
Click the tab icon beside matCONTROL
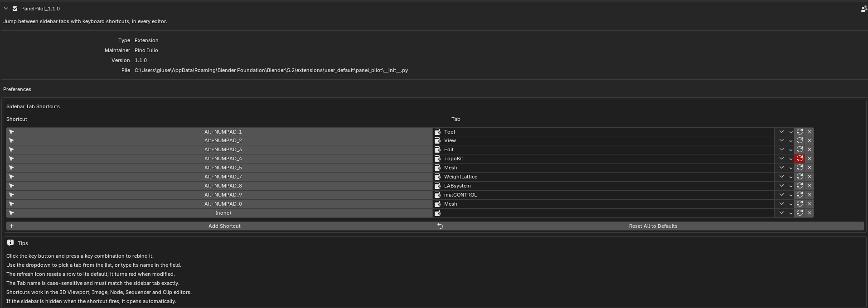coord(438,195)
